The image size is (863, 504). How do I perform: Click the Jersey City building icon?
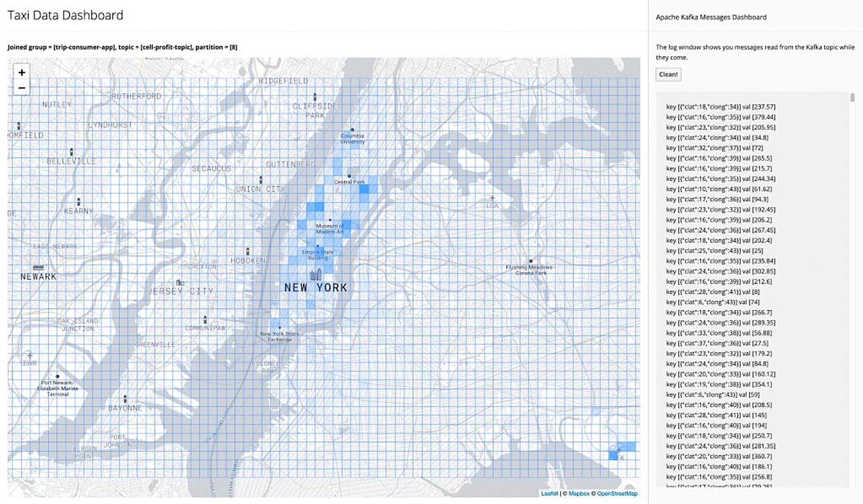click(180, 282)
